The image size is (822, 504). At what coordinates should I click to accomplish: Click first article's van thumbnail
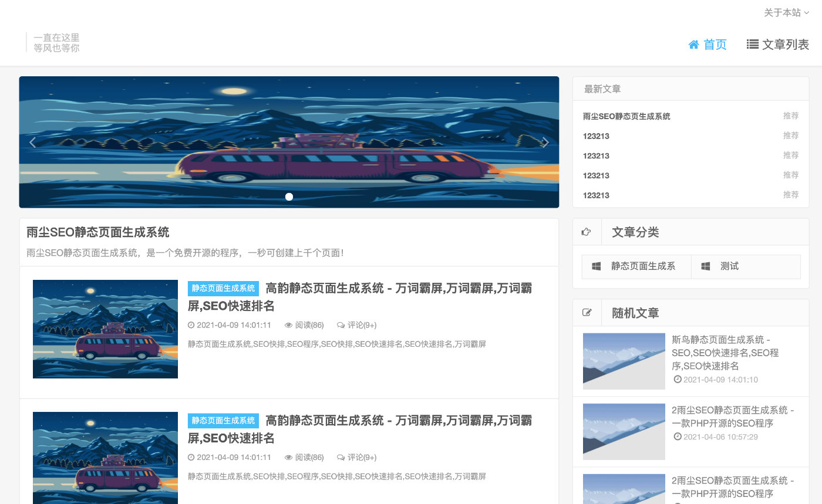pos(105,329)
